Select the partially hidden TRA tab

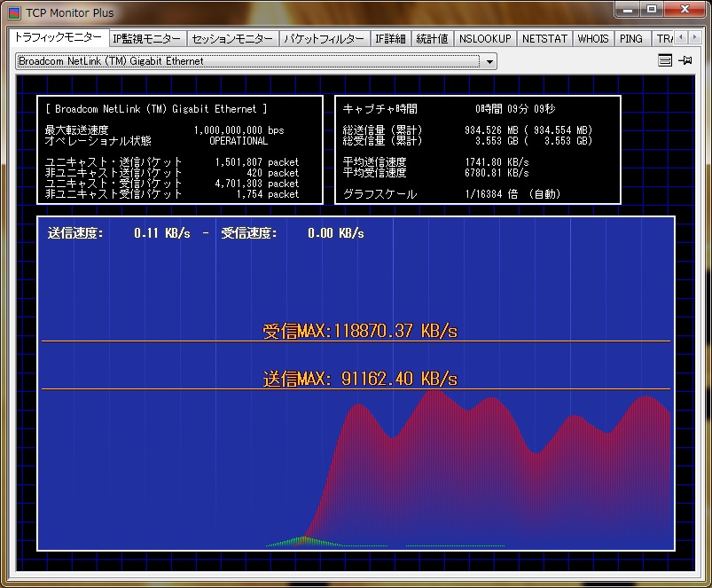[x=663, y=39]
